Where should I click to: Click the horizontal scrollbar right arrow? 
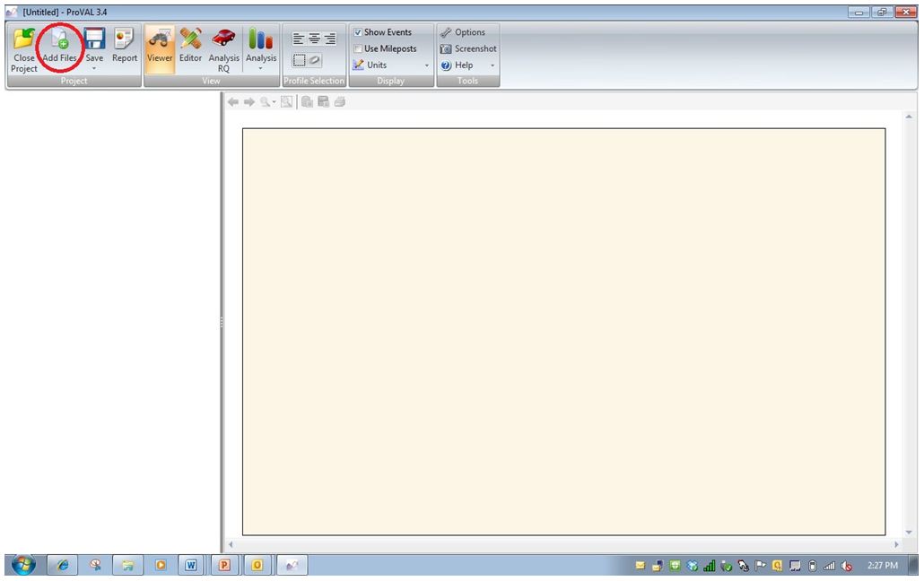(x=896, y=544)
